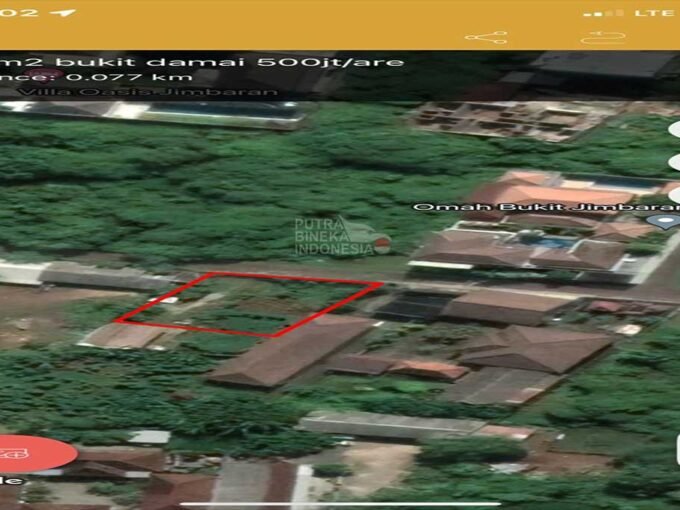
Task: Tap the clock time in the status bar
Action: coord(20,13)
